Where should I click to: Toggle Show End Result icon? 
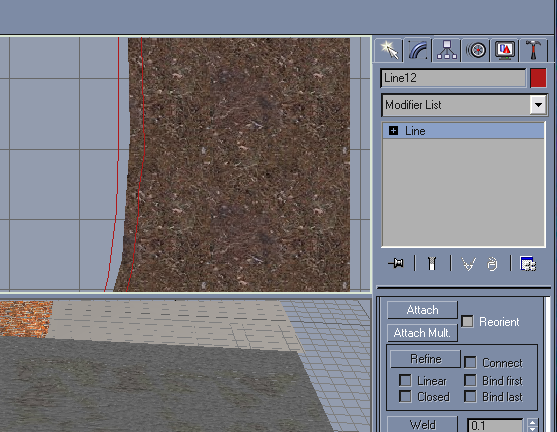(432, 264)
